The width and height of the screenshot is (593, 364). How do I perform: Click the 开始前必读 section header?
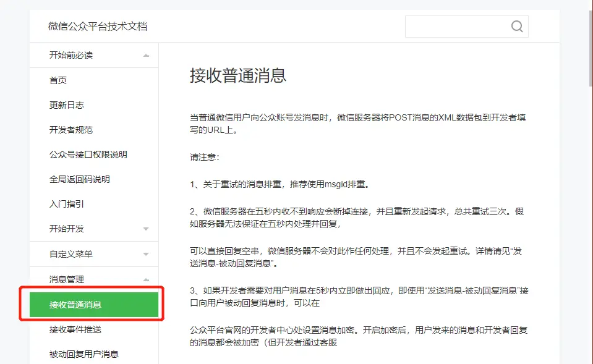(94, 55)
